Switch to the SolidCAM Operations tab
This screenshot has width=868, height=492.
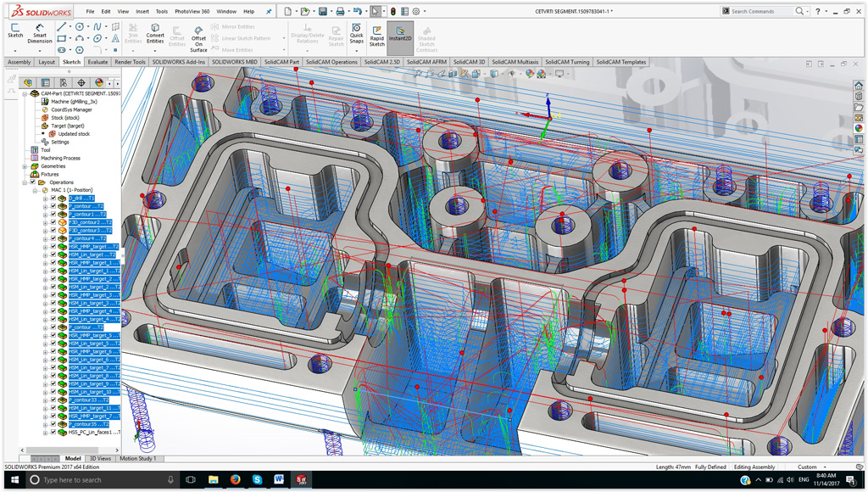tap(331, 62)
